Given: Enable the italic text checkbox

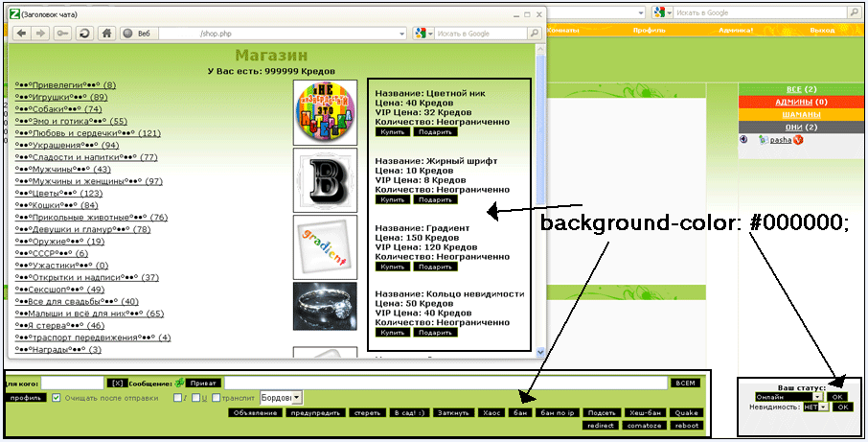Looking at the screenshot, I should point(177,397).
